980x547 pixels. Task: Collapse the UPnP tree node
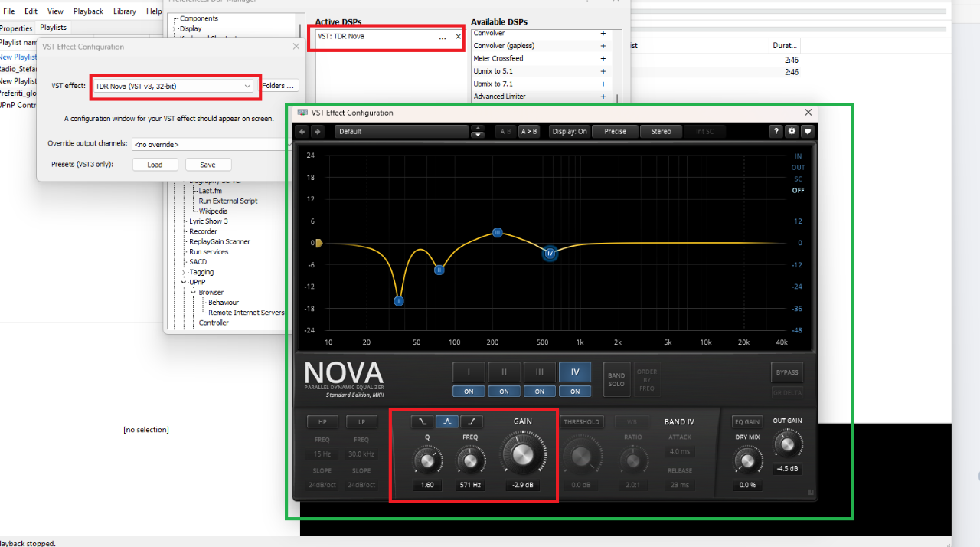(x=184, y=282)
